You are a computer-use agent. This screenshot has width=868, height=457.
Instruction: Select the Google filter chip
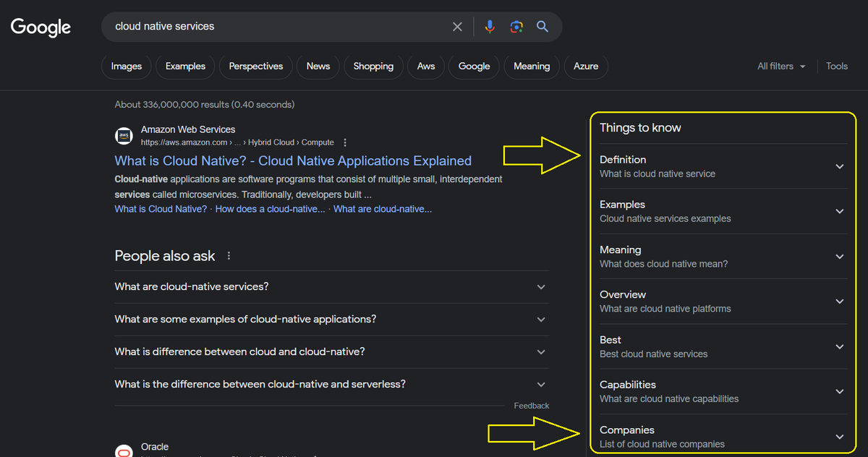(475, 66)
